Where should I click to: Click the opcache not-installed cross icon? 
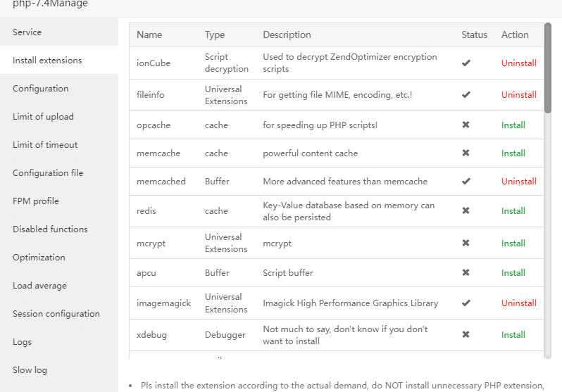(466, 125)
